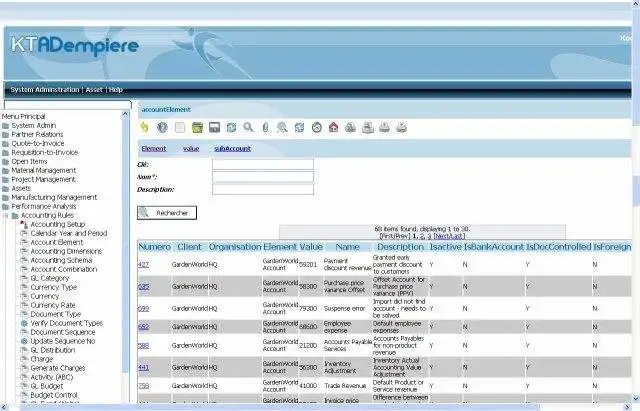
Task: Click the Account Element window icon
Action: 24,242
